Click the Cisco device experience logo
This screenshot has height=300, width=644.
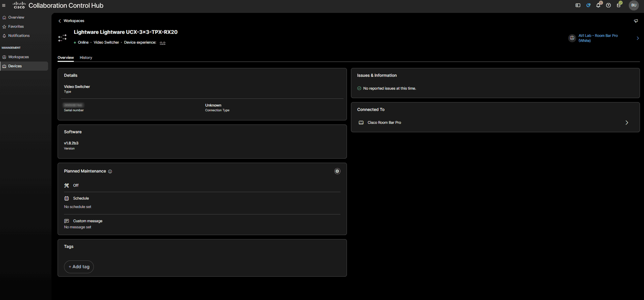pos(163,43)
